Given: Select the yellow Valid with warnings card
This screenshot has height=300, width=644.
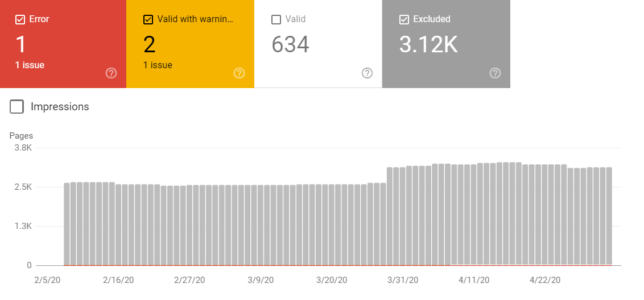Looking at the screenshot, I should 190,44.
